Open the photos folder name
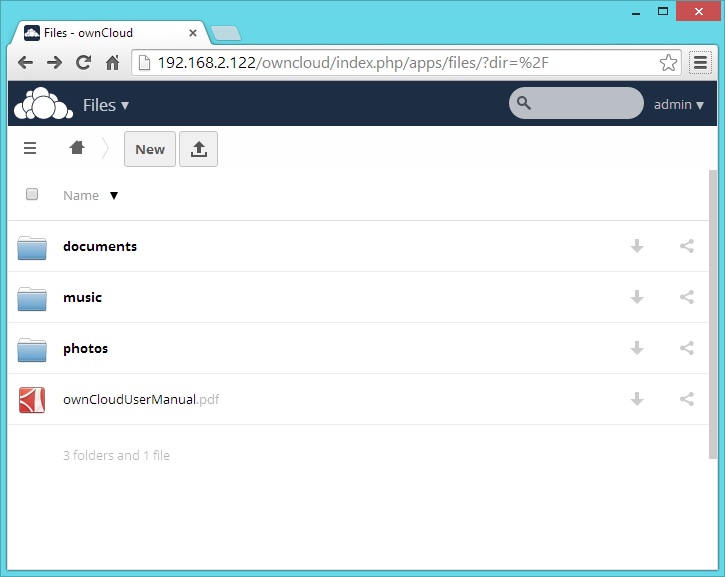The height and width of the screenshot is (577, 725). click(x=86, y=349)
